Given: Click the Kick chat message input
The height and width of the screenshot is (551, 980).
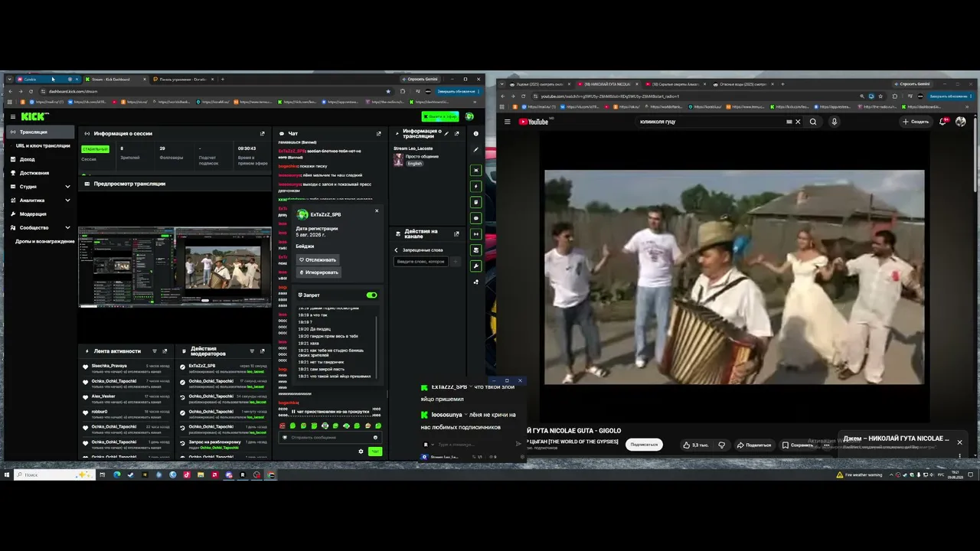Looking at the screenshot, I should pyautogui.click(x=328, y=438).
